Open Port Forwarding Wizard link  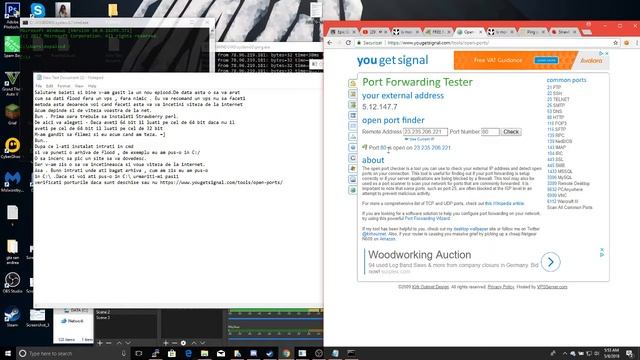pos(427,218)
